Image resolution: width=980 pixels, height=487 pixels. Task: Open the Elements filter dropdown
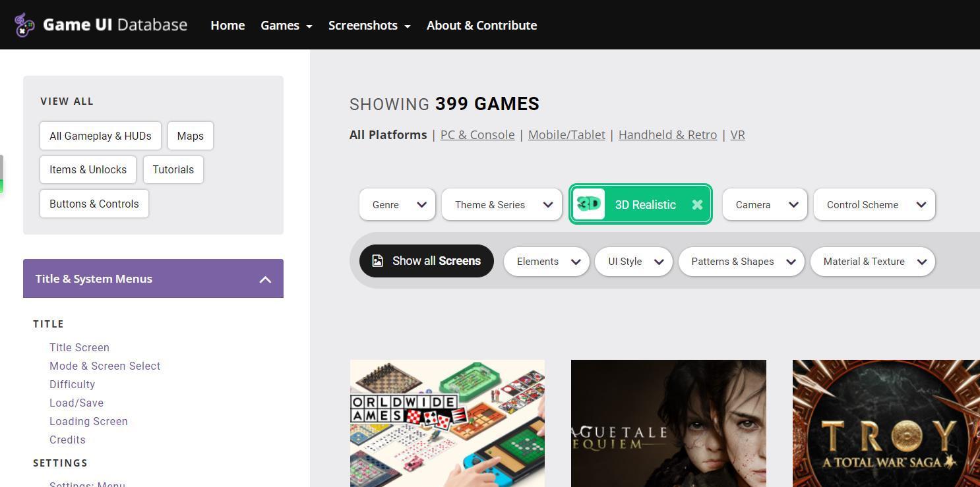coord(546,262)
